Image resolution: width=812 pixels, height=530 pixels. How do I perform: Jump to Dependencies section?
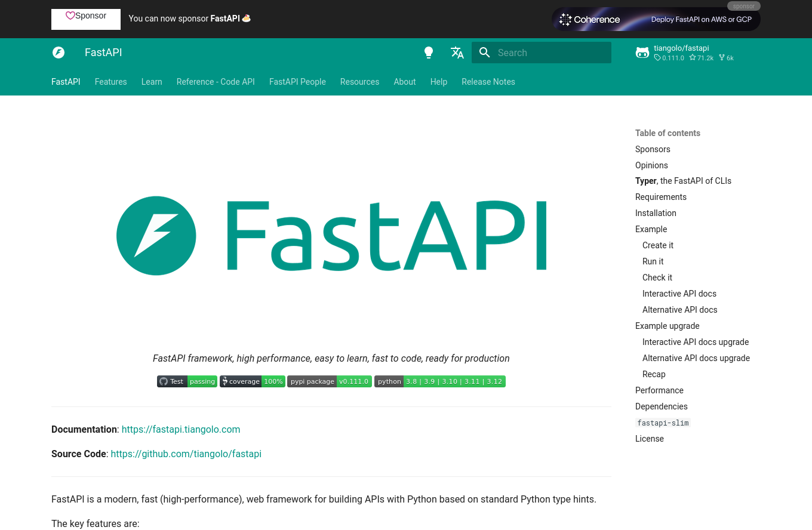coord(662,406)
